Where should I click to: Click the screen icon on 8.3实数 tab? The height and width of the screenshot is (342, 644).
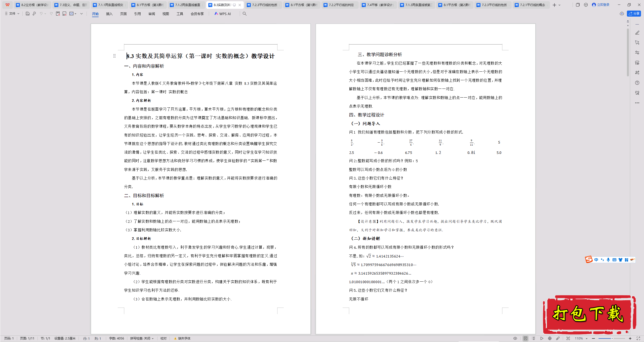234,5
